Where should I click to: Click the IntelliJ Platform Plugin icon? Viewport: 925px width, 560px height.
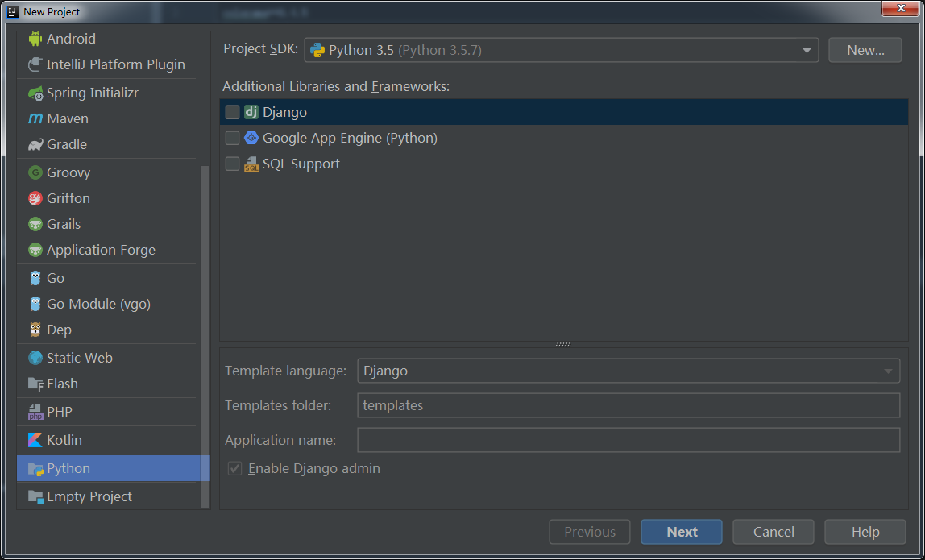coord(35,65)
